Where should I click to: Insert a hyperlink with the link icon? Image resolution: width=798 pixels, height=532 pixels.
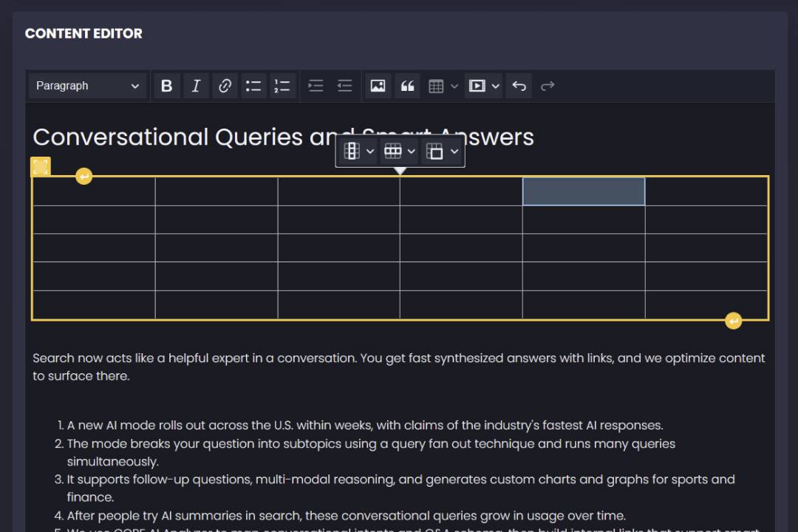pyautogui.click(x=225, y=86)
